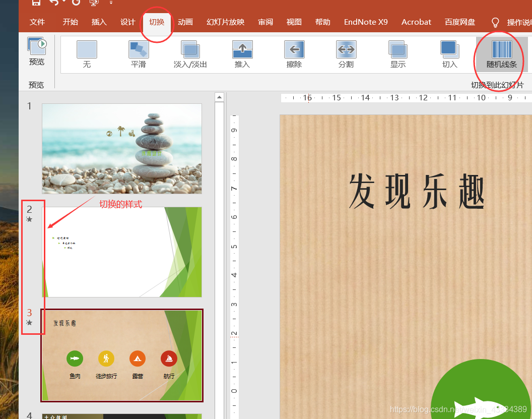Click the 切换到此幻灯片 group label
Screen dimensions: 532x419
[497, 85]
